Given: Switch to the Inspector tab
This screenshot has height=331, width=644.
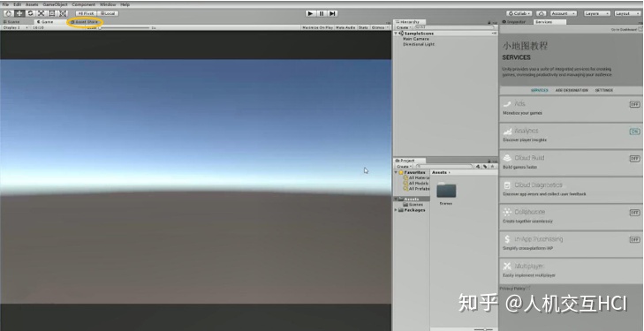Looking at the screenshot, I should click(x=515, y=22).
